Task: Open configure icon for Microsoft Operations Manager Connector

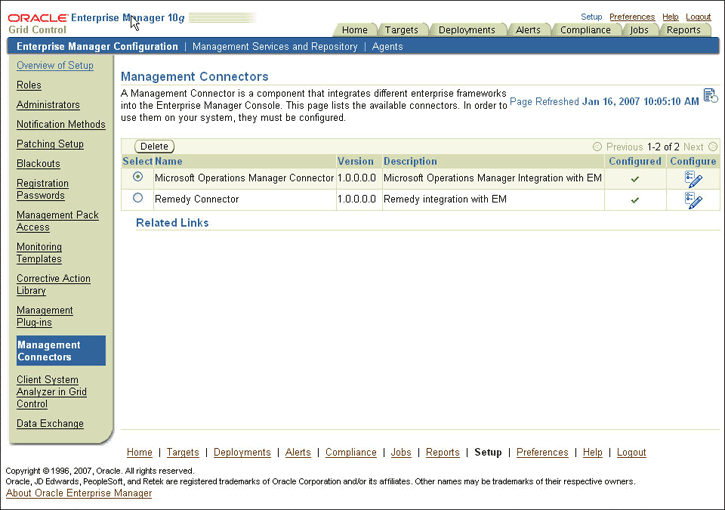Action: (x=693, y=179)
